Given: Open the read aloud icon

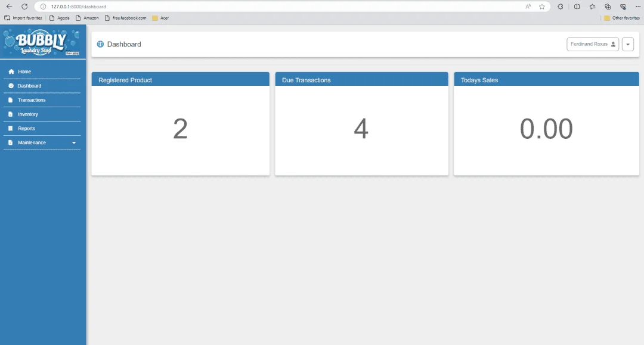Looking at the screenshot, I should click(528, 7).
